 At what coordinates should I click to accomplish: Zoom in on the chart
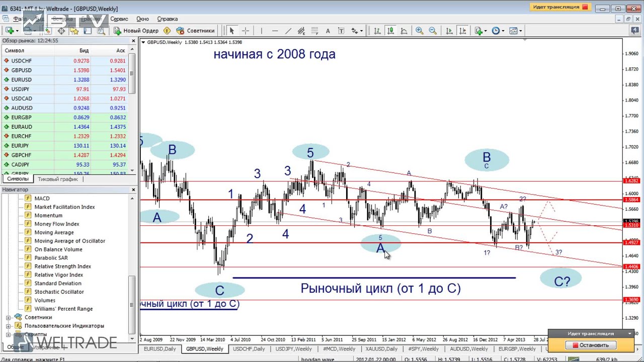pos(419,31)
